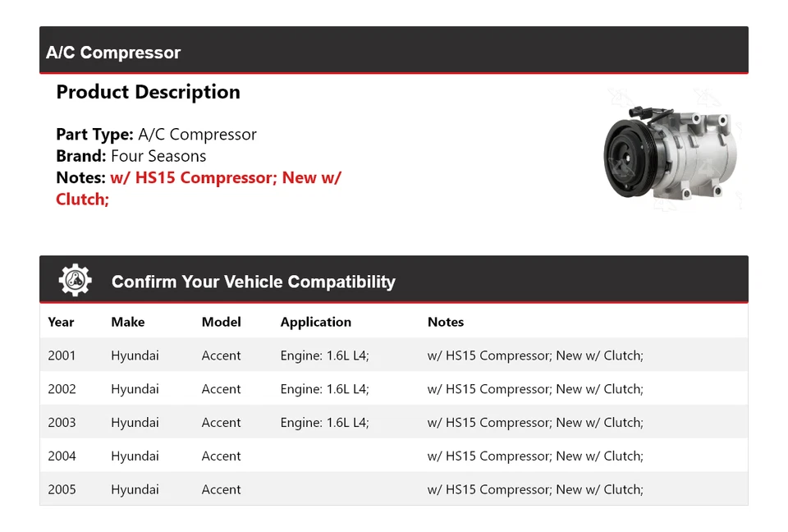Click the Brand: Four Seasons line
The image size is (788, 532).
[131, 156]
